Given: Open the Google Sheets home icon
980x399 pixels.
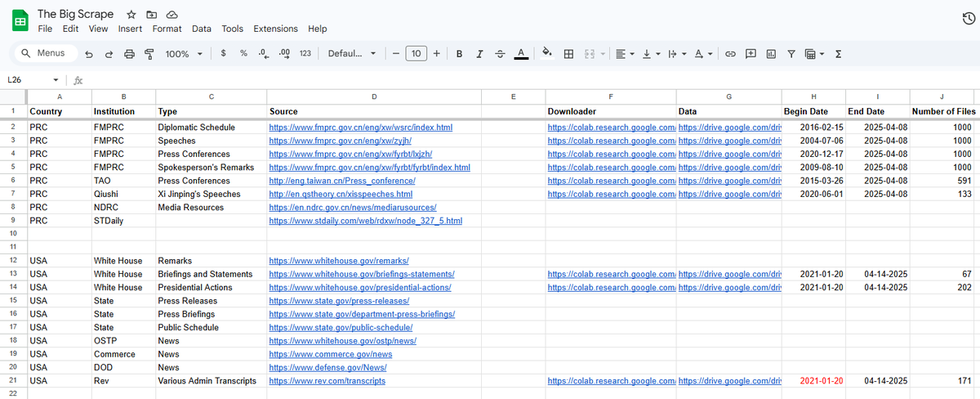Looking at the screenshot, I should point(19,20).
